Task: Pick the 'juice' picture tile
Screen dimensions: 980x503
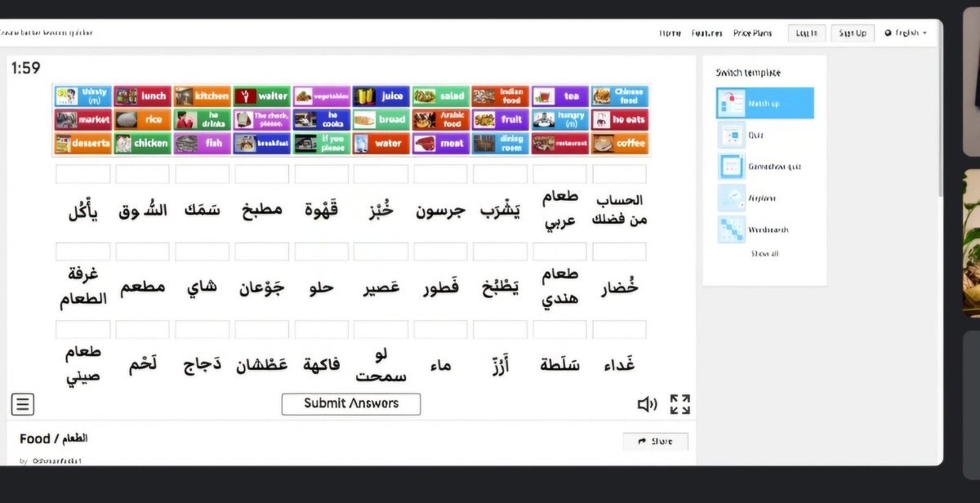Action: click(381, 96)
